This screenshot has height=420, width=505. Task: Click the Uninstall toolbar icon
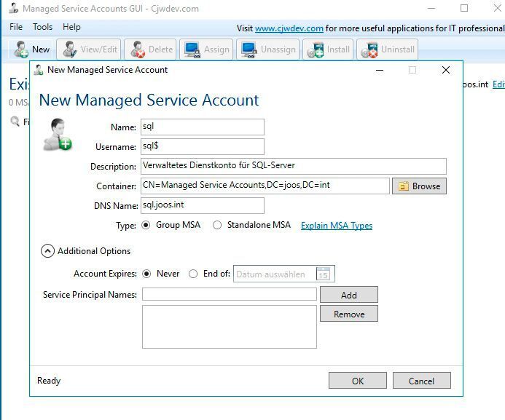coord(371,49)
